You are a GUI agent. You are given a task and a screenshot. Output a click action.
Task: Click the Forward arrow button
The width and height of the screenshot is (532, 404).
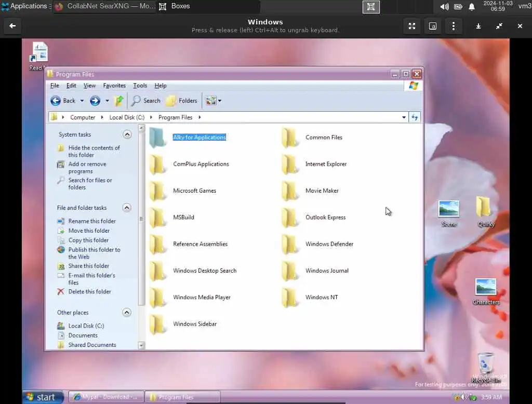pyautogui.click(x=95, y=100)
